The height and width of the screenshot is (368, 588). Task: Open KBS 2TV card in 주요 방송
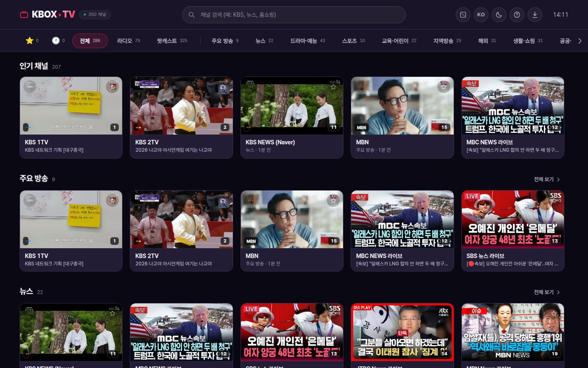[x=181, y=231]
